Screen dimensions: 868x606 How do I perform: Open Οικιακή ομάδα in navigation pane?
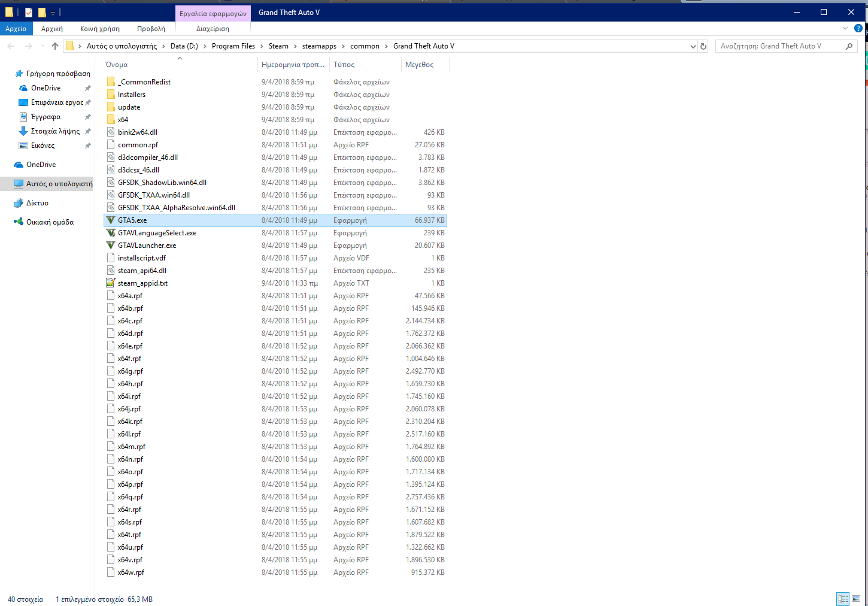pos(44,222)
